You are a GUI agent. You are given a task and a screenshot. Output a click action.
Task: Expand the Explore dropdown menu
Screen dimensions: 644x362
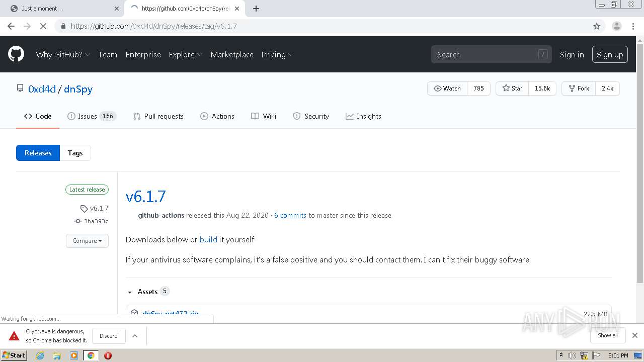tap(186, 54)
